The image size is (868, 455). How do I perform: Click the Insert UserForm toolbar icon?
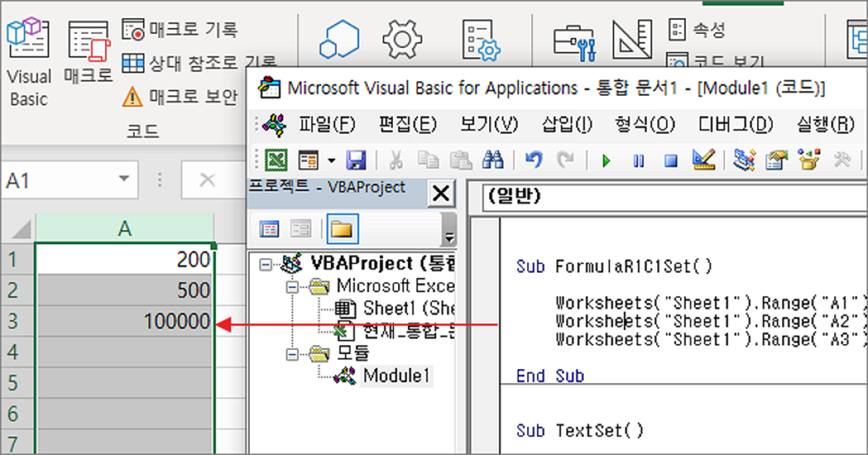coord(308,160)
